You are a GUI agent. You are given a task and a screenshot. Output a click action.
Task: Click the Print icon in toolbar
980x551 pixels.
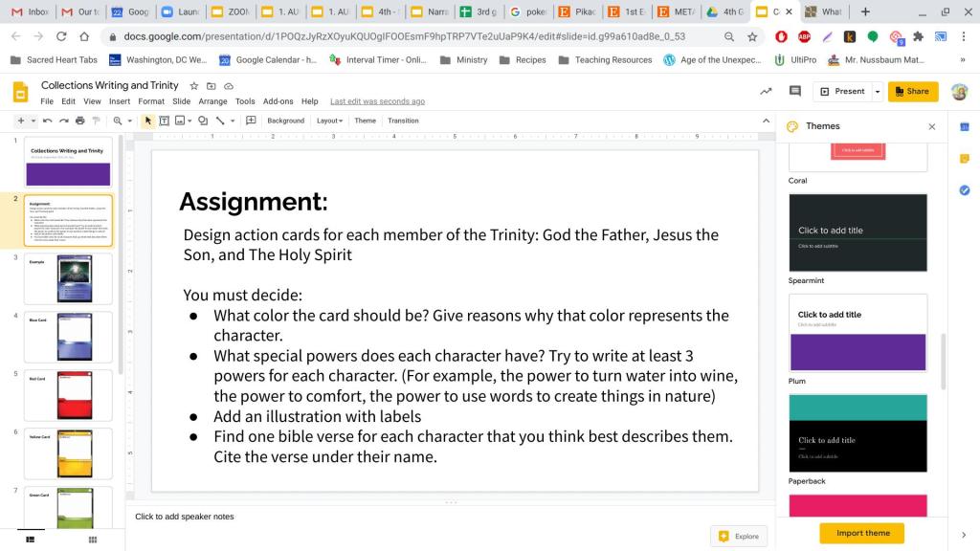(x=79, y=121)
